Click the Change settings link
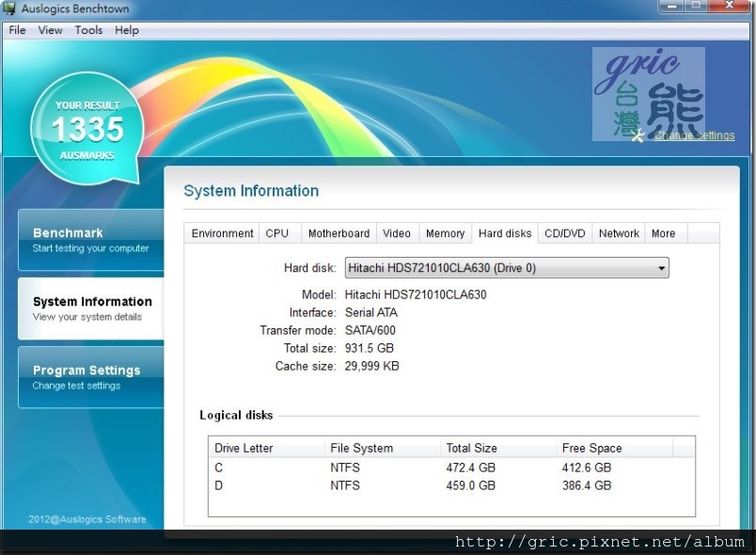The width and height of the screenshot is (756, 555). 694,135
